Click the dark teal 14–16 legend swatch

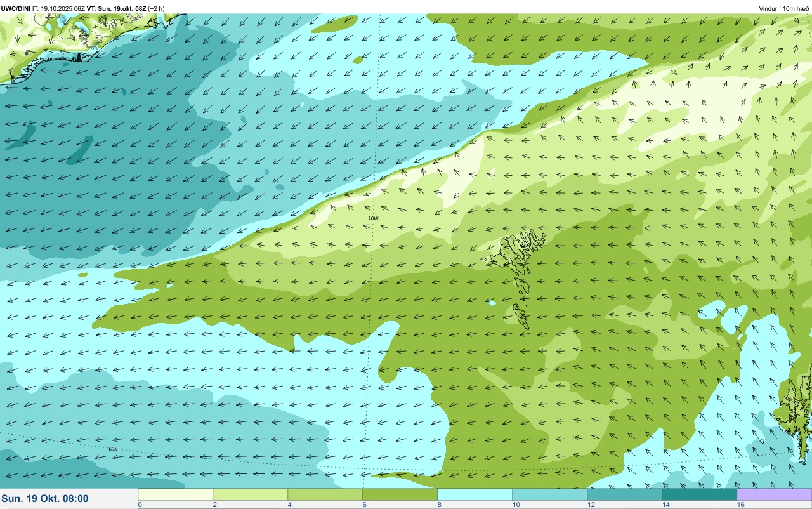[699, 494]
